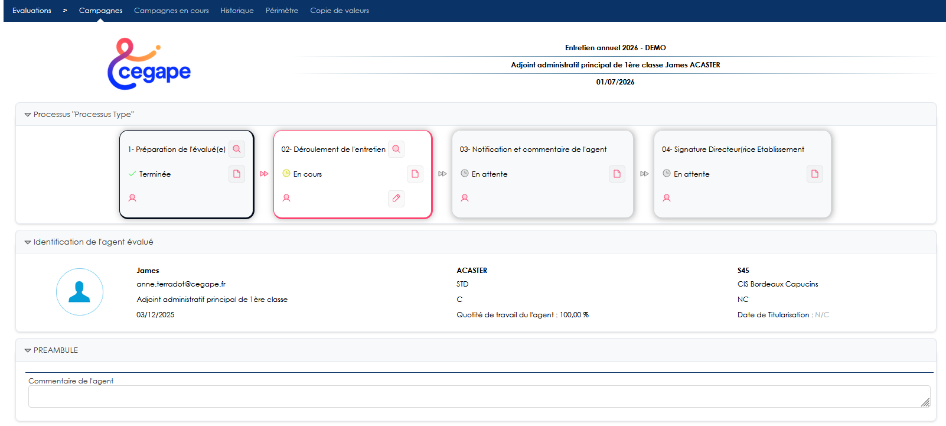Click user icon in Signature Directeur(rice) Etablissement card
The image size is (946, 426).
(667, 197)
